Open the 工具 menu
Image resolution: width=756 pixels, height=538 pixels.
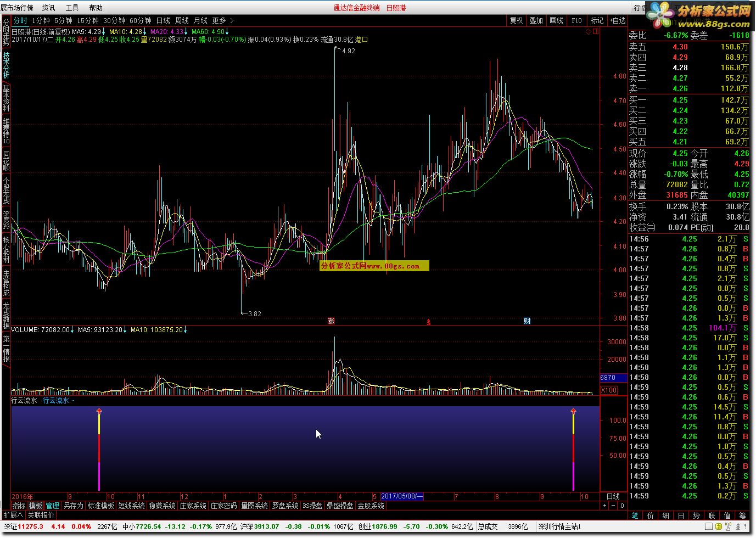point(72,8)
